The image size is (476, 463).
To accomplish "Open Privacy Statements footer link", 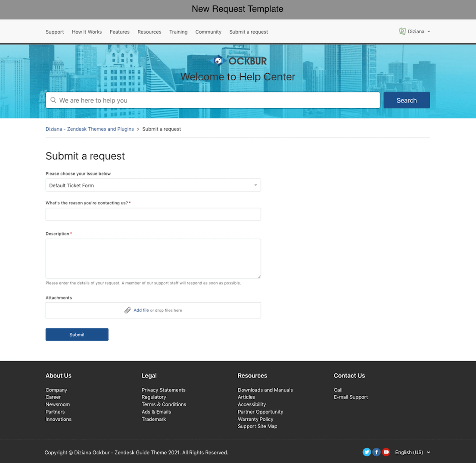I will pyautogui.click(x=163, y=390).
